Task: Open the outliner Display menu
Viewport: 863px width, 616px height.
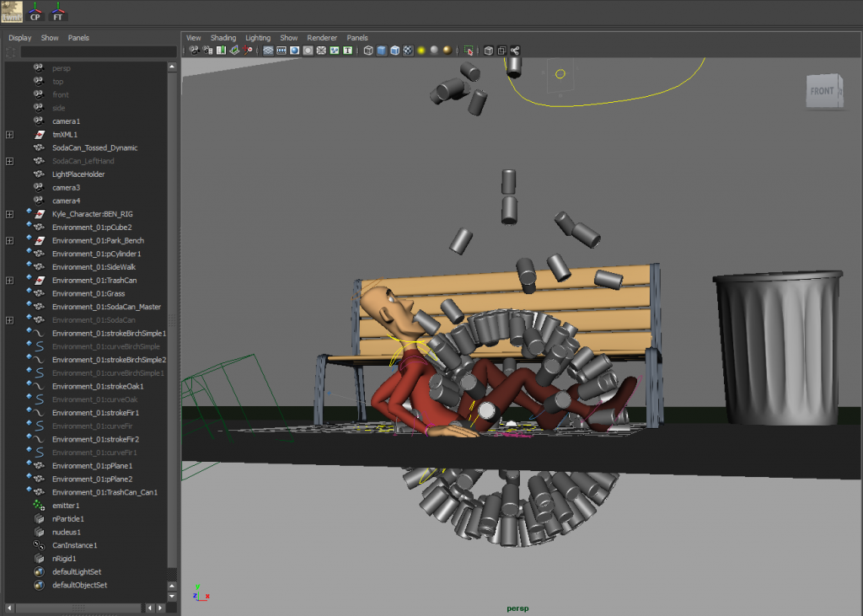Action: tap(19, 38)
